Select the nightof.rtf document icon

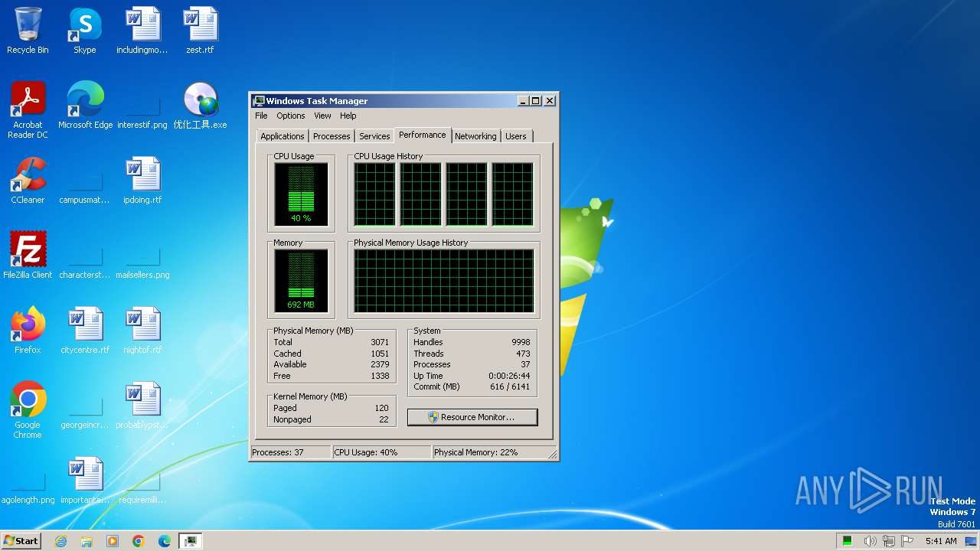[142, 331]
